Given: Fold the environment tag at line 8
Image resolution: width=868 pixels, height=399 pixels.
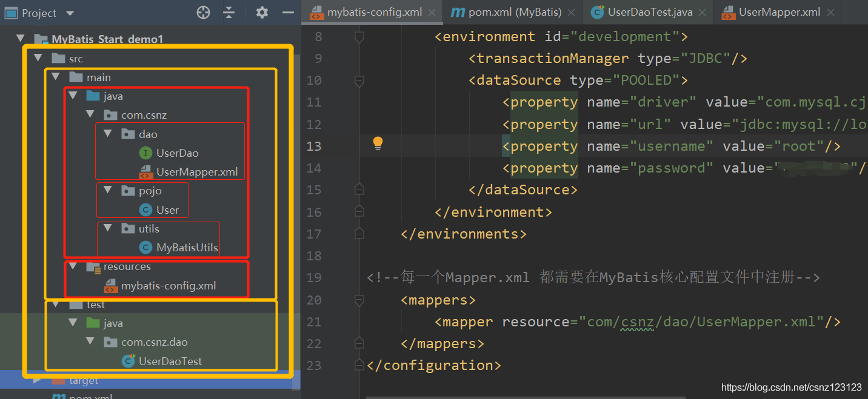Looking at the screenshot, I should click(359, 36).
